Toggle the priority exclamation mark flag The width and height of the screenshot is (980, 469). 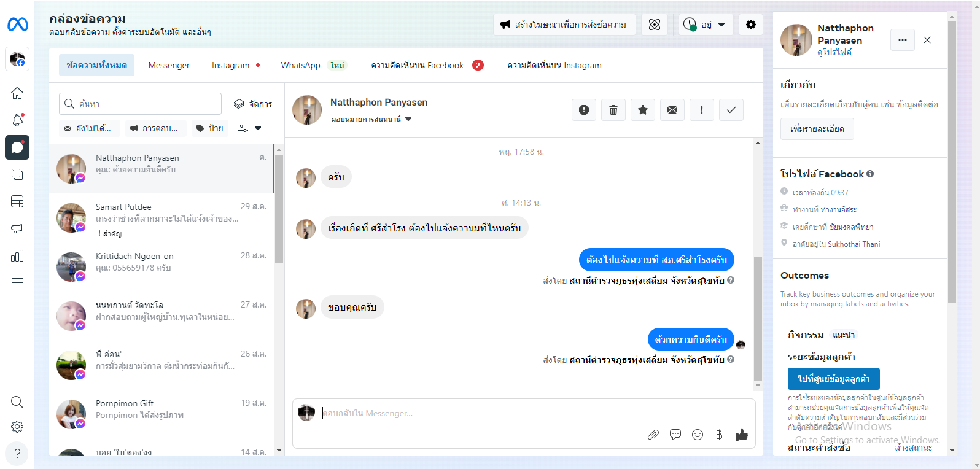(x=701, y=110)
